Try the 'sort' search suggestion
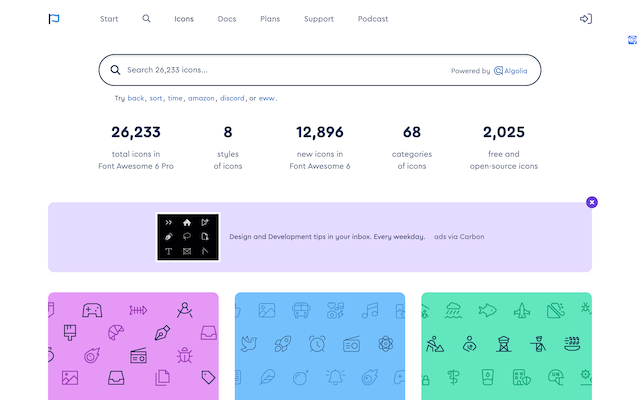 [156, 98]
